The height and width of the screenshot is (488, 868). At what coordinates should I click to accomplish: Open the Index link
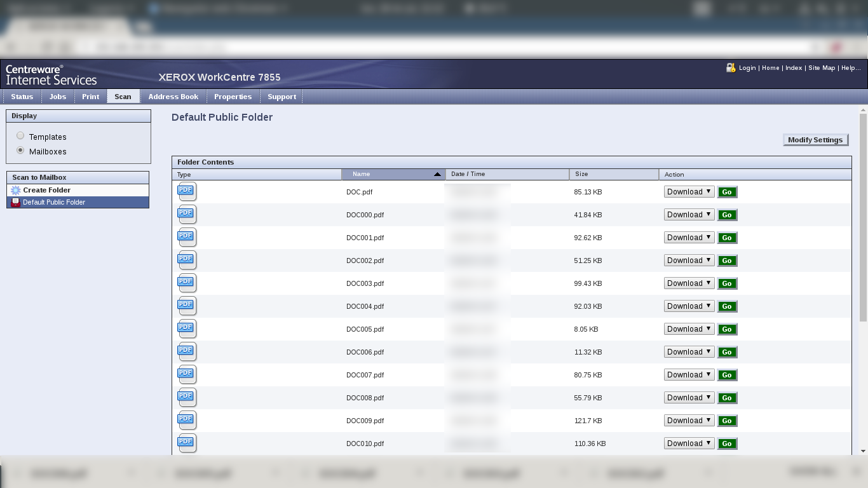[794, 68]
